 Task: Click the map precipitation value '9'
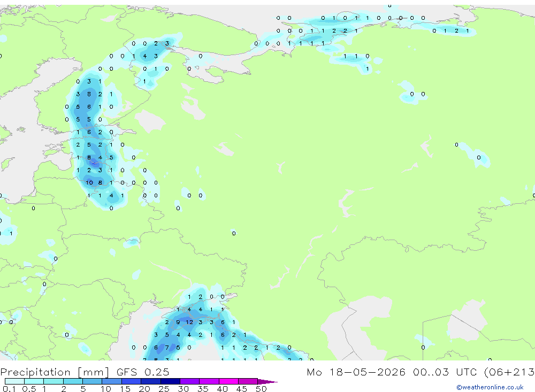pos(178,322)
